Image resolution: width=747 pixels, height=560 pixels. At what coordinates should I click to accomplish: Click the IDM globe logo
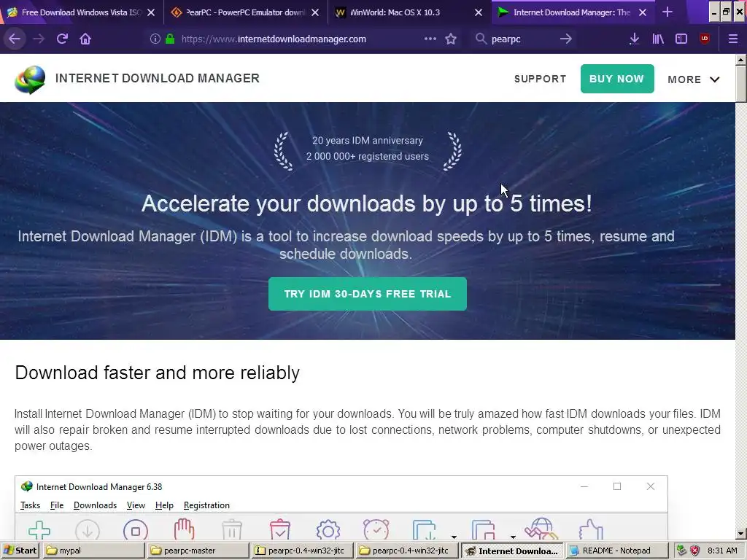30,79
